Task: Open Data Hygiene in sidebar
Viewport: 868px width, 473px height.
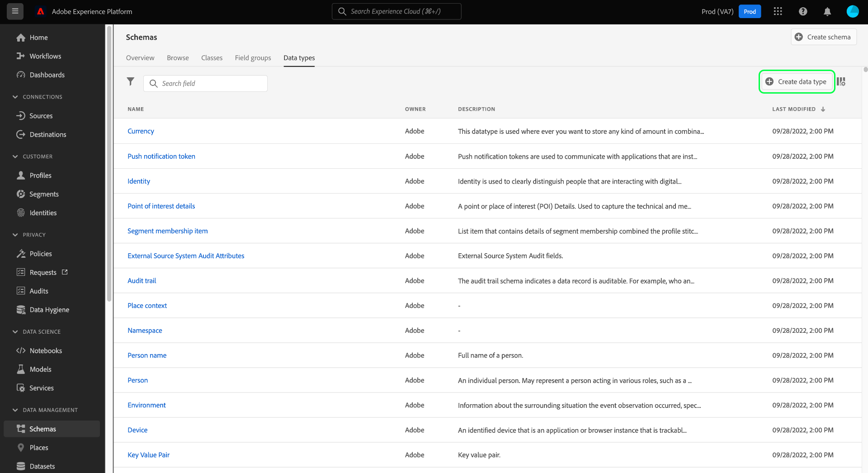Action: 49,310
